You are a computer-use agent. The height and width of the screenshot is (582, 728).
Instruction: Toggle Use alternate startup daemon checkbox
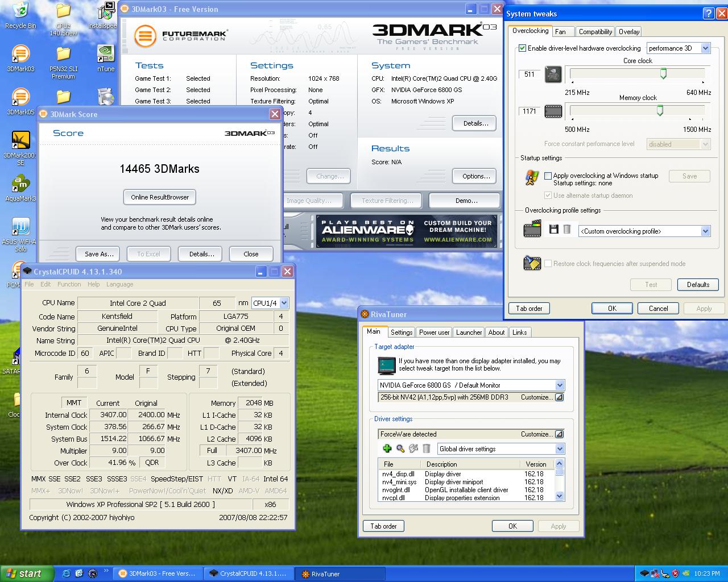click(x=548, y=196)
